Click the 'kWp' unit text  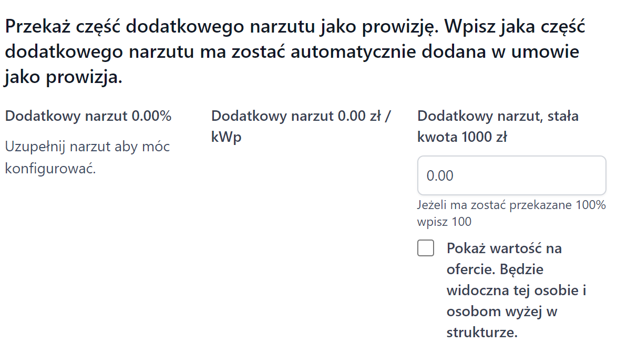pos(226,138)
